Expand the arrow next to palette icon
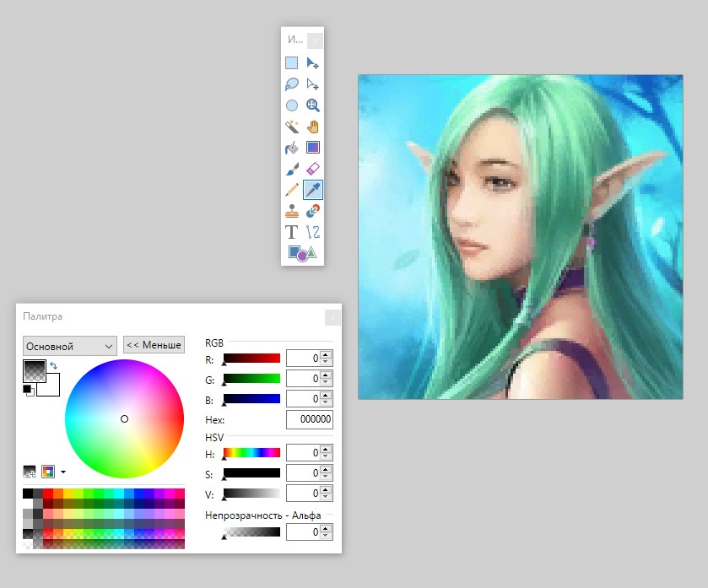708x588 pixels. 63,472
